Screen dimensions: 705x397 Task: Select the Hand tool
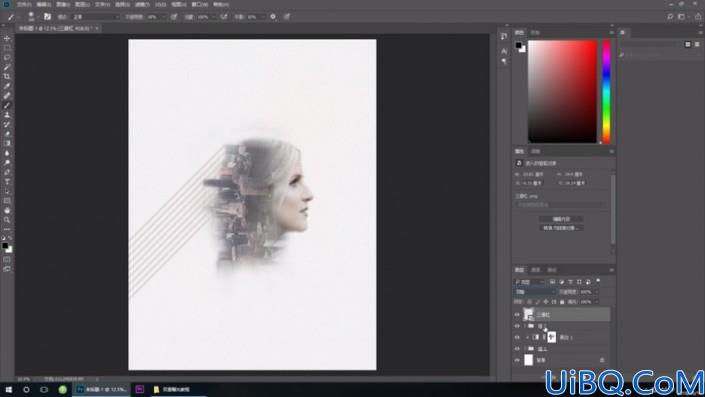pos(7,210)
